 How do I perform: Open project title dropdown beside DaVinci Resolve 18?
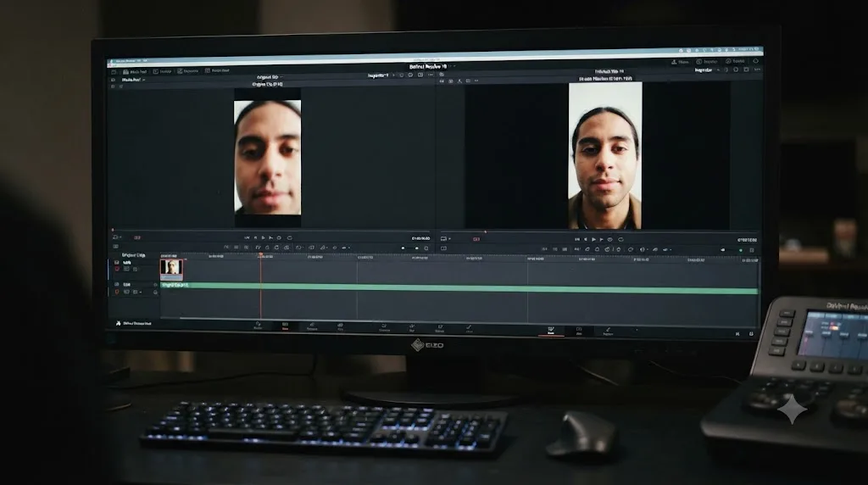(x=455, y=66)
